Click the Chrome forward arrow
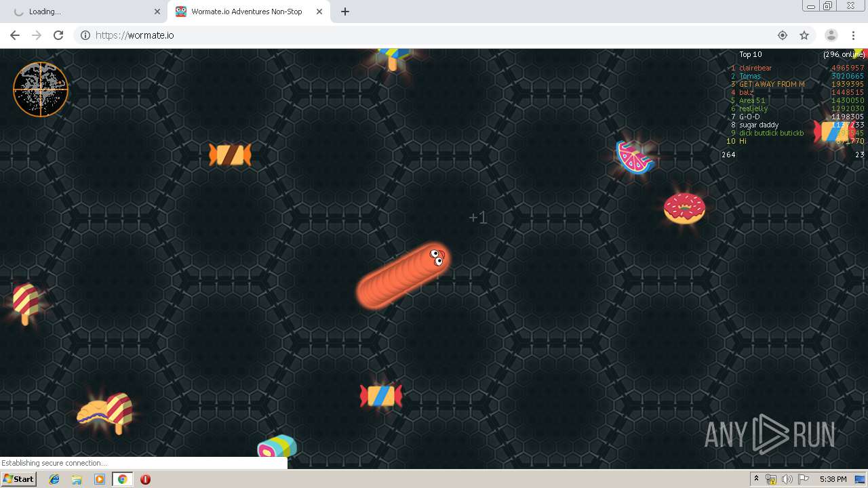Screen dimensions: 868x488 tap(37, 35)
